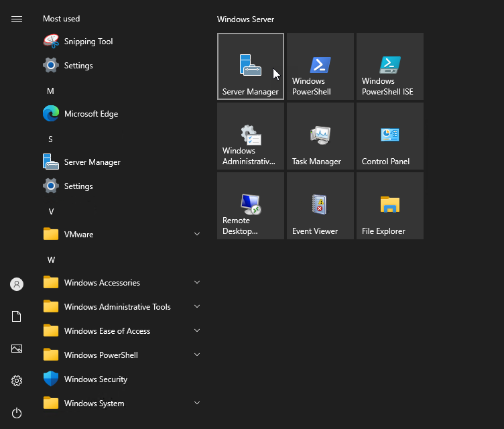Launch the Task Manager tile
The width and height of the screenshot is (504, 429).
[x=320, y=136]
